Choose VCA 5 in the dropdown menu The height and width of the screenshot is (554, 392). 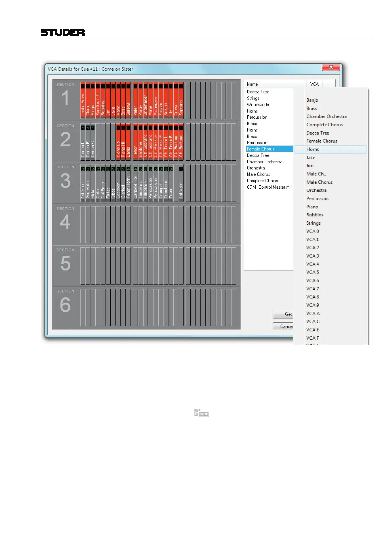pos(330,272)
